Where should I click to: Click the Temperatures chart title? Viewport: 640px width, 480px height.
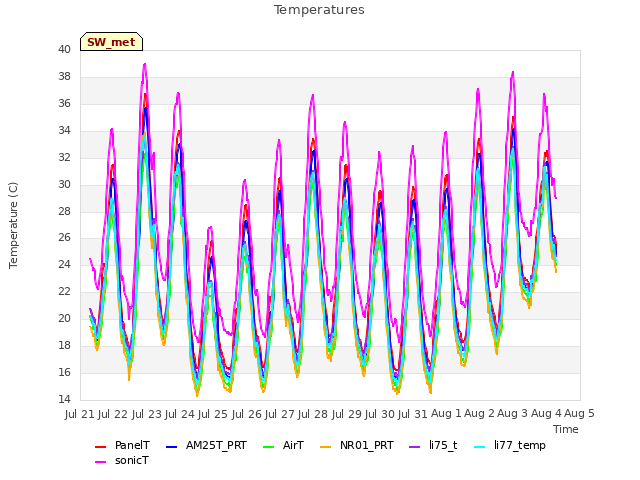point(319,10)
